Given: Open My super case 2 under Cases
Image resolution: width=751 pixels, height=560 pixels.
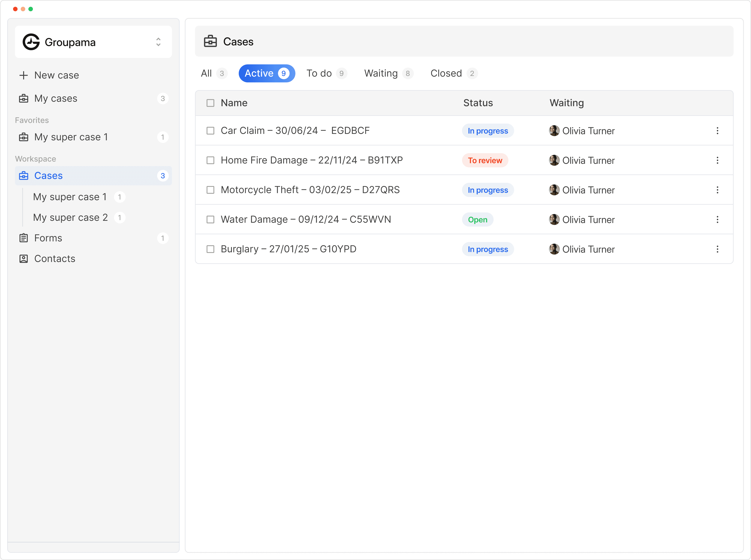Looking at the screenshot, I should (71, 217).
